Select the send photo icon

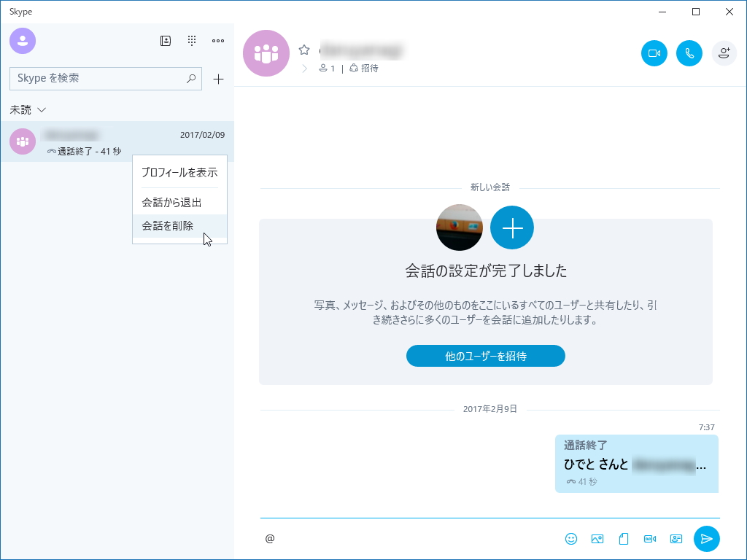tap(597, 538)
